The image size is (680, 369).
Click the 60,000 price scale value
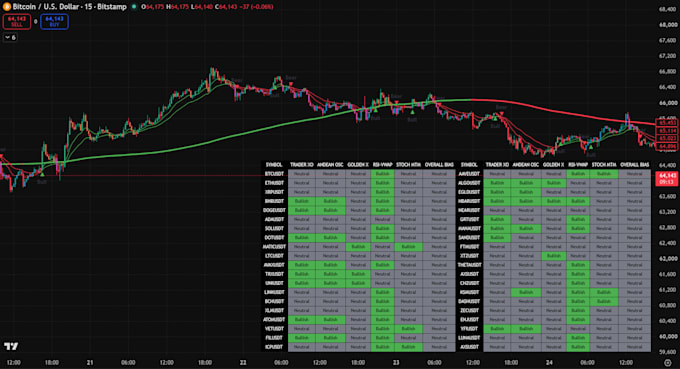[x=668, y=336]
